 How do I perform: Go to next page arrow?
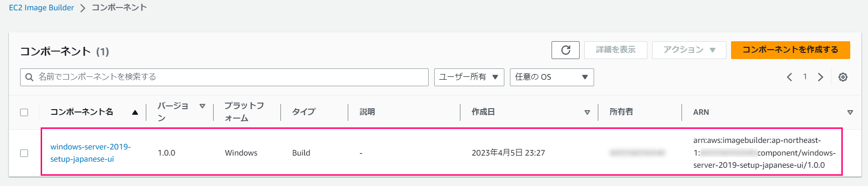point(820,77)
